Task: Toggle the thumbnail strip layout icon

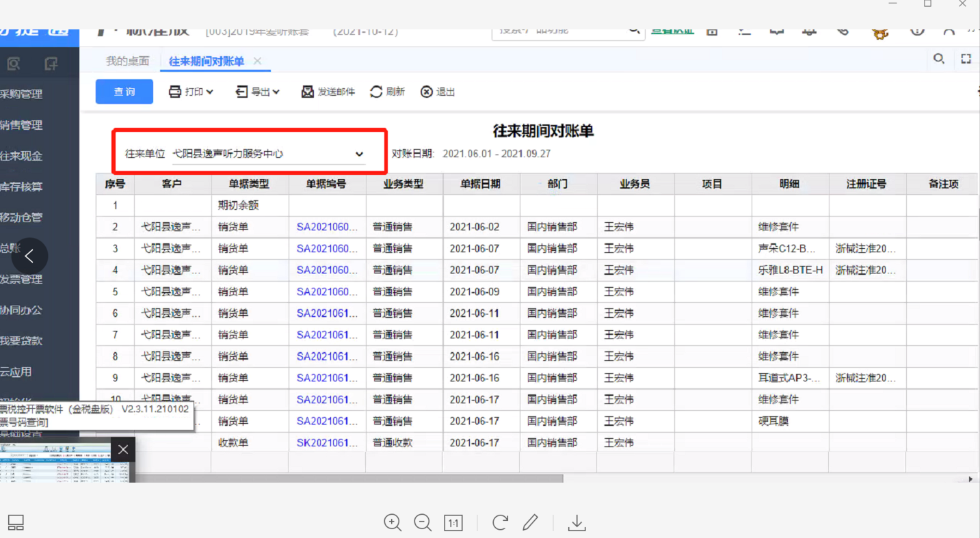Action: 16,523
